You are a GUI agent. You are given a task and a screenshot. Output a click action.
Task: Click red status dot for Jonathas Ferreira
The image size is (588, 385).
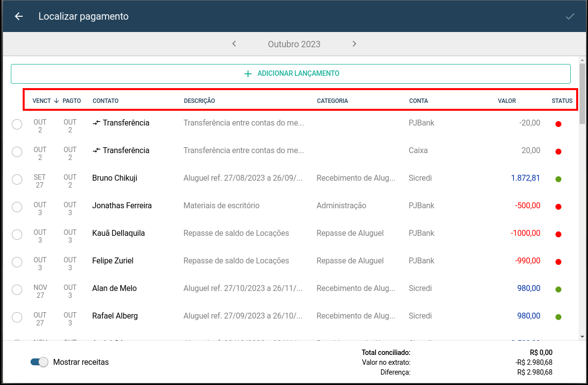tap(558, 207)
